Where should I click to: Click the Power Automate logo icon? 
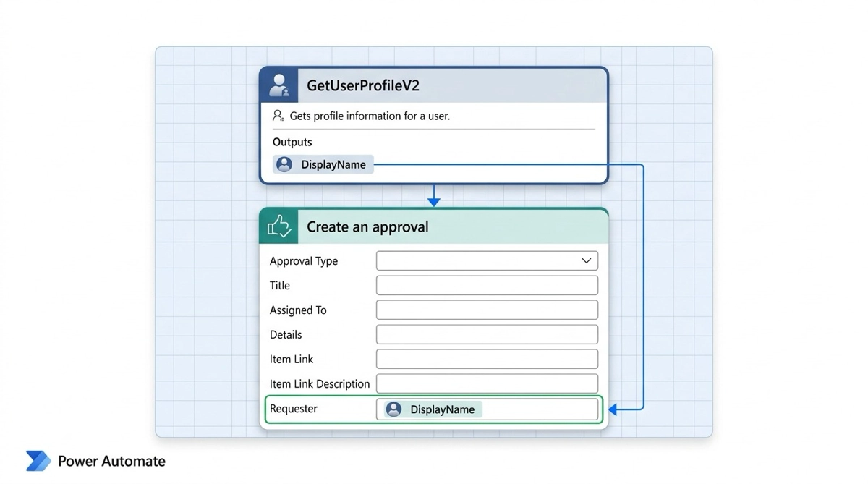(38, 461)
